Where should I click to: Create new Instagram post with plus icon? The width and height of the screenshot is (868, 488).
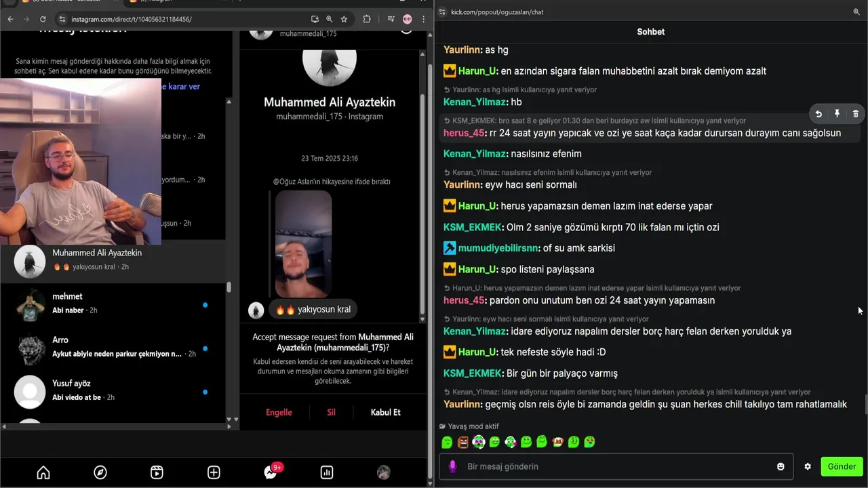tap(214, 472)
